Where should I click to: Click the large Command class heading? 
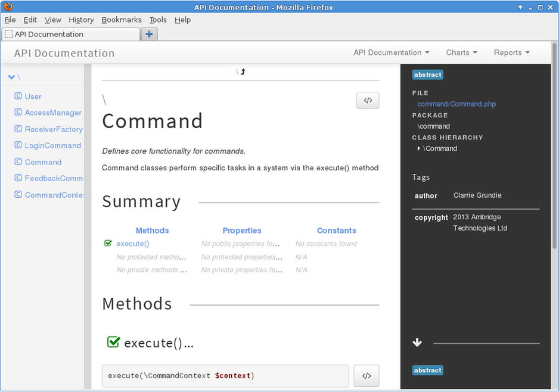tap(152, 121)
